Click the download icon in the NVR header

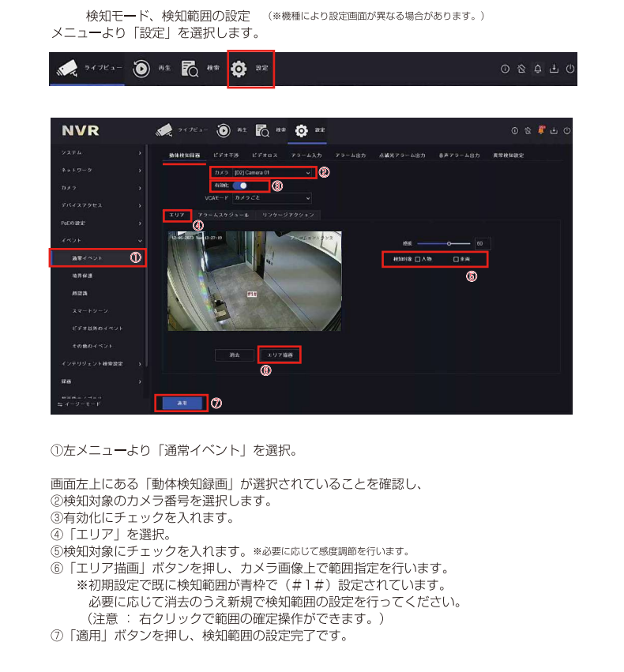pos(554,130)
